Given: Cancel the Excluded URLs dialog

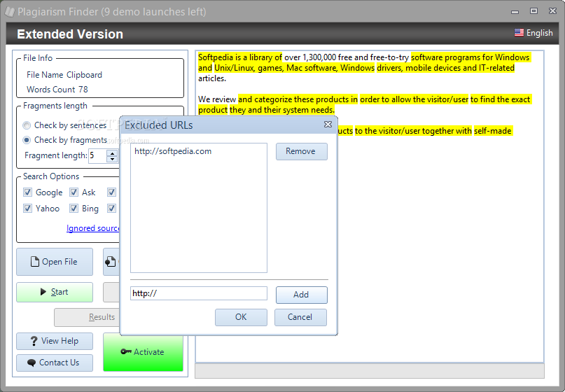Looking at the screenshot, I should pos(300,317).
